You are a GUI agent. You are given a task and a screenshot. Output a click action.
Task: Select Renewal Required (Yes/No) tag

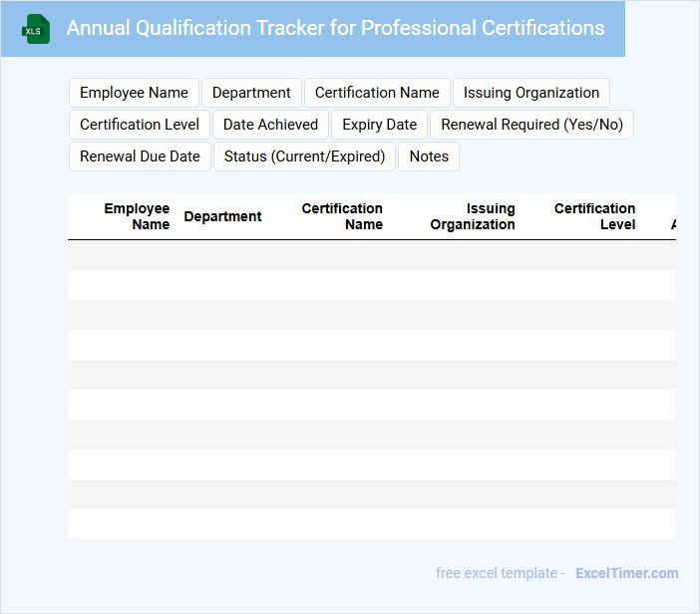(531, 125)
